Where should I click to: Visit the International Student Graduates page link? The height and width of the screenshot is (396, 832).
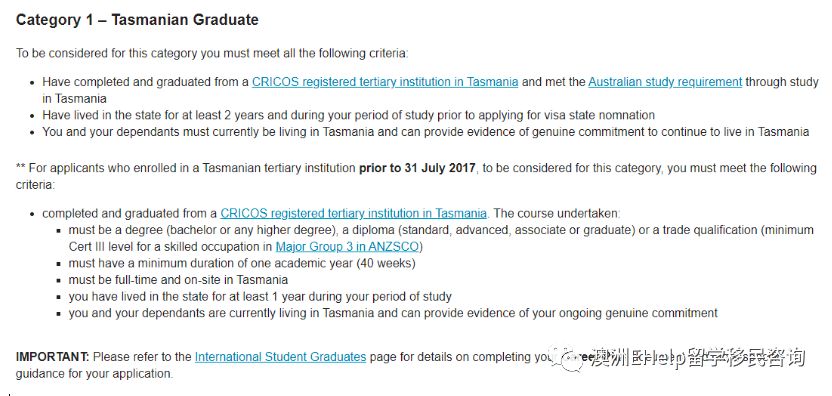coord(280,357)
